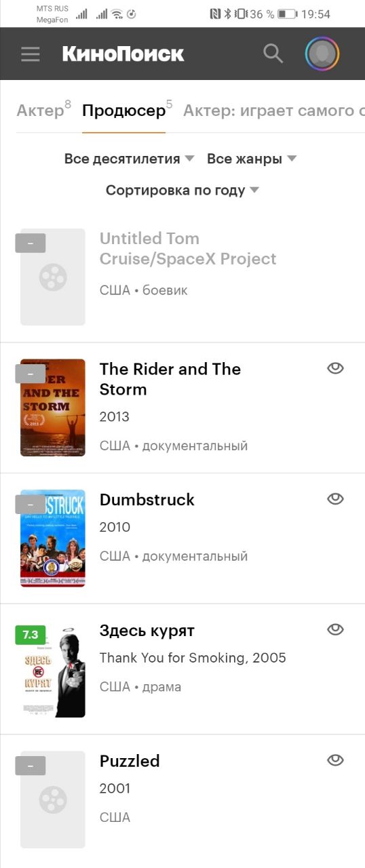Open the hamburger navigation menu
The image size is (365, 868).
[31, 54]
